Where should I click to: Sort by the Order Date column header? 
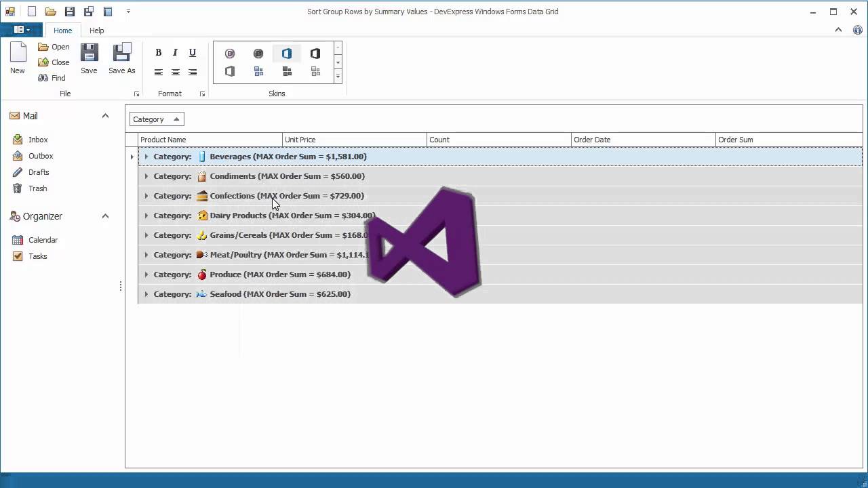pyautogui.click(x=644, y=140)
